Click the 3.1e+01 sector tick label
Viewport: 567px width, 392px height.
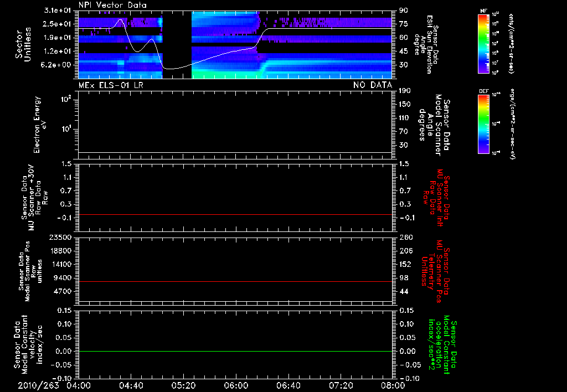[58, 10]
